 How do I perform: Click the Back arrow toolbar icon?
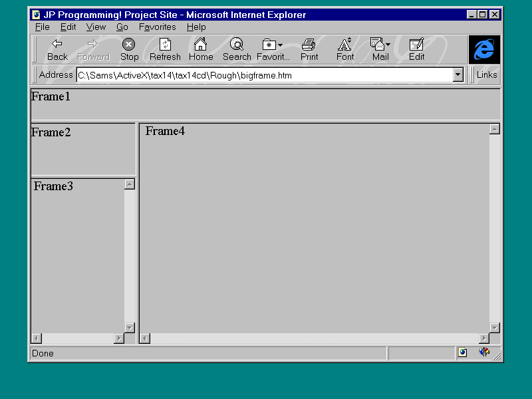click(x=57, y=45)
